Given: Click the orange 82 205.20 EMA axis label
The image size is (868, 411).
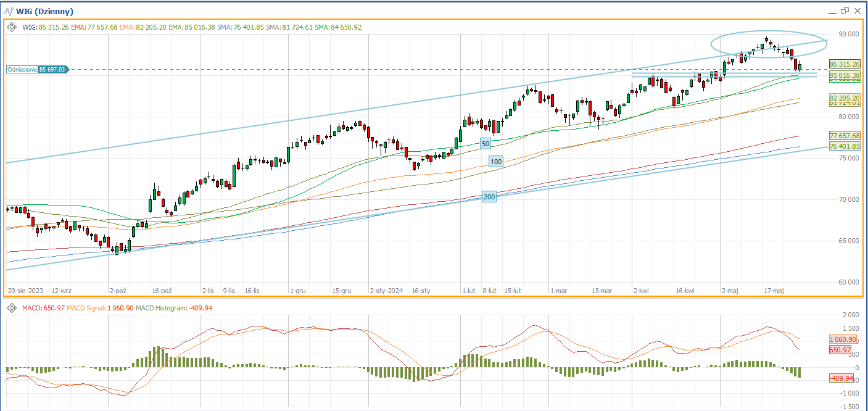Looking at the screenshot, I should tap(845, 98).
